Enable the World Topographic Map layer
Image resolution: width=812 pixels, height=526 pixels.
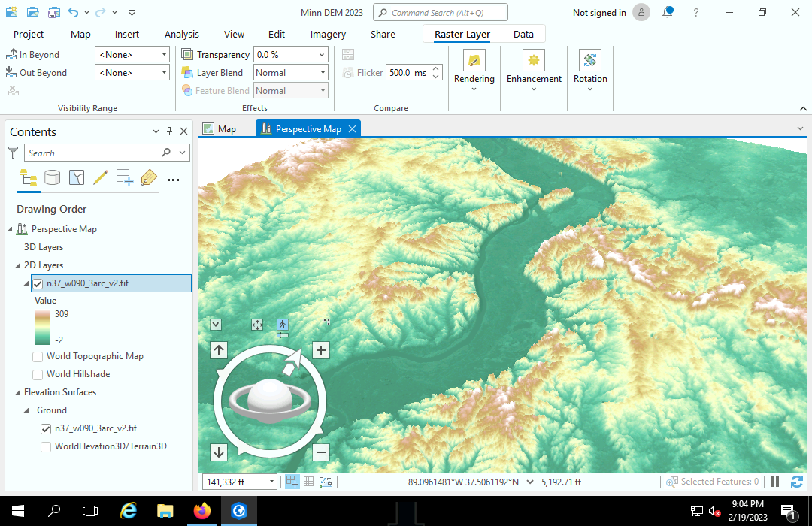(38, 356)
